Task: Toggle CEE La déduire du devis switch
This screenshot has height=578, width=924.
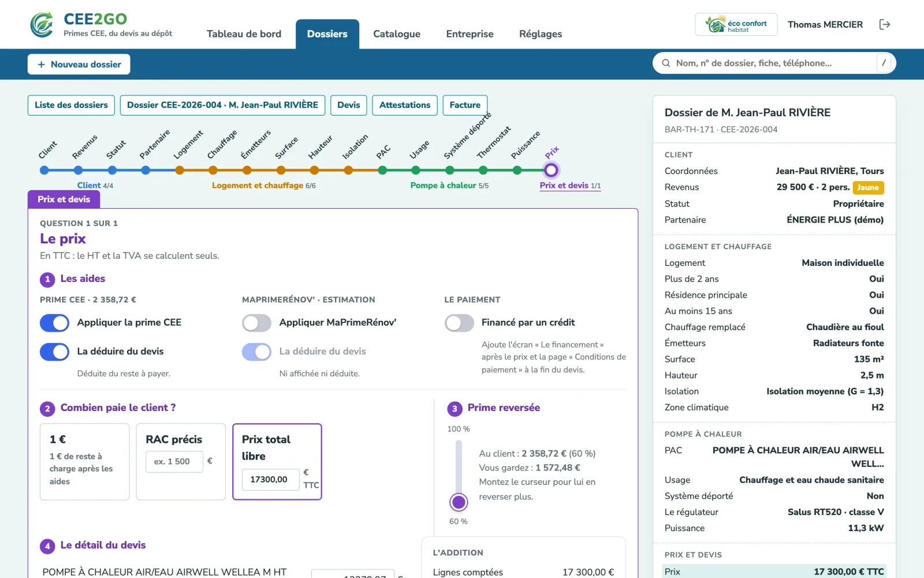Action: (x=54, y=351)
